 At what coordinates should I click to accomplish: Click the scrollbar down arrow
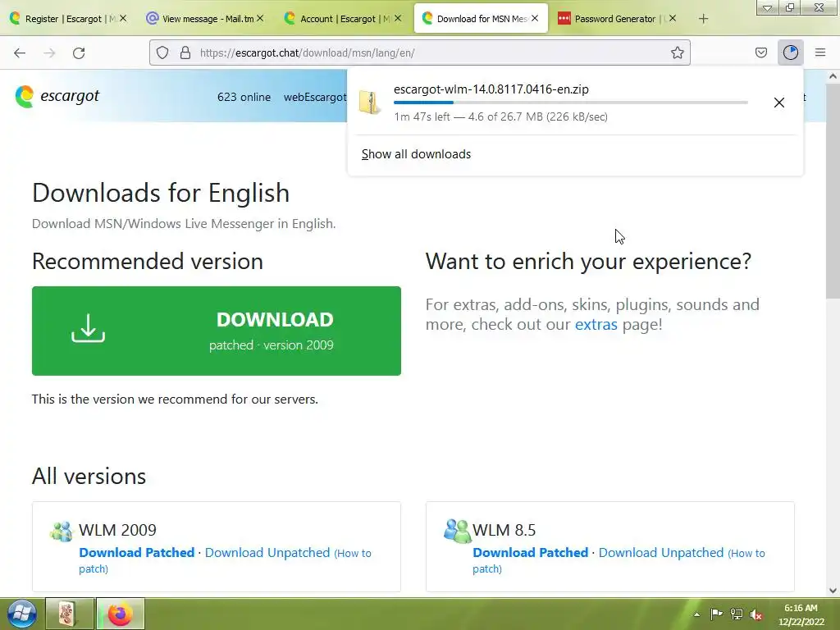833,591
